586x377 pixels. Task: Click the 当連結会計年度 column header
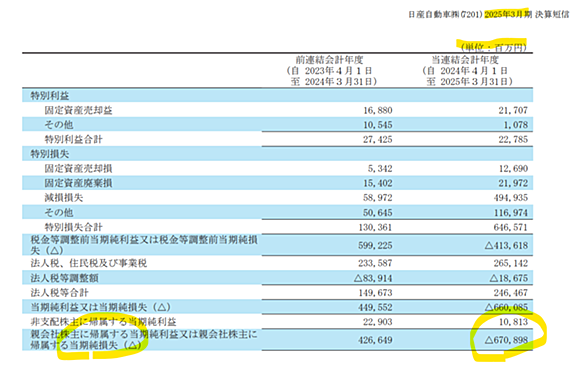pos(465,60)
